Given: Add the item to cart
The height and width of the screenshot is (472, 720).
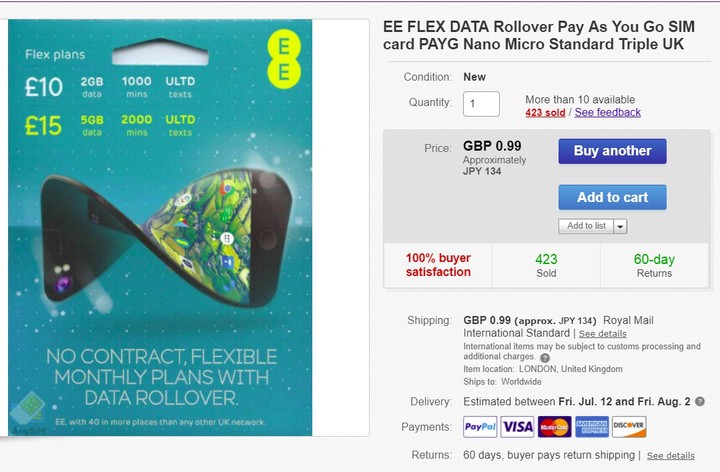Looking at the screenshot, I should click(612, 197).
